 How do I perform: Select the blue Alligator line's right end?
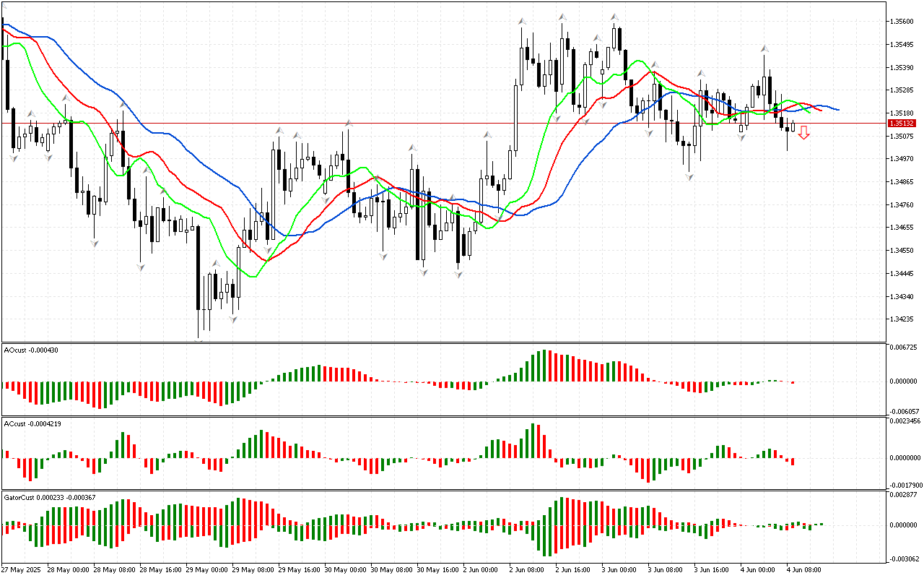coord(837,110)
